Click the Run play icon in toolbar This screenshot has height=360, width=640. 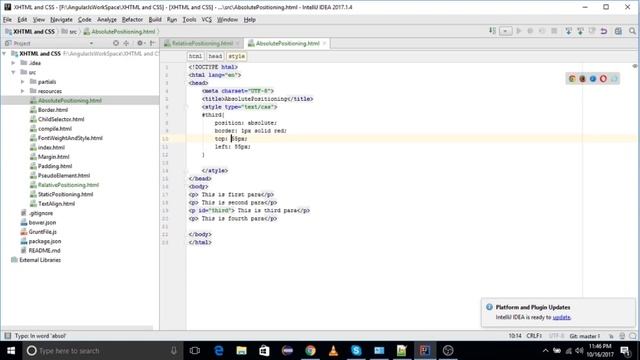click(519, 31)
